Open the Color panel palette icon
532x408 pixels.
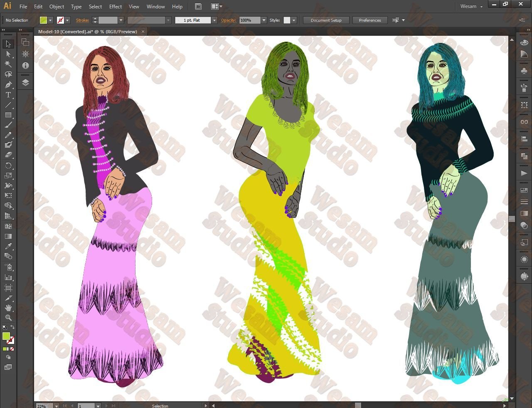(x=524, y=42)
